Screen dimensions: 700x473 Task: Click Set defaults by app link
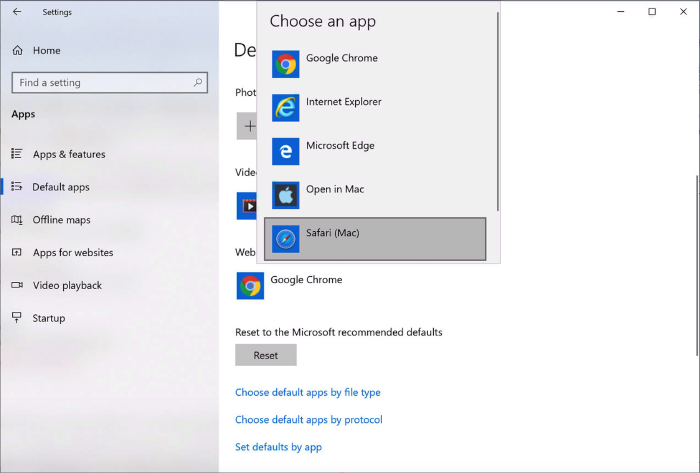(x=278, y=447)
